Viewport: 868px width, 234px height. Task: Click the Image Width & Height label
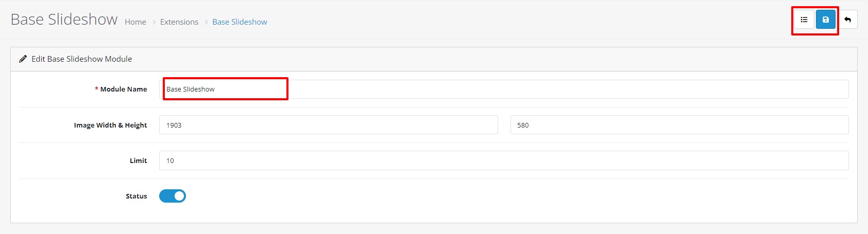coord(110,125)
